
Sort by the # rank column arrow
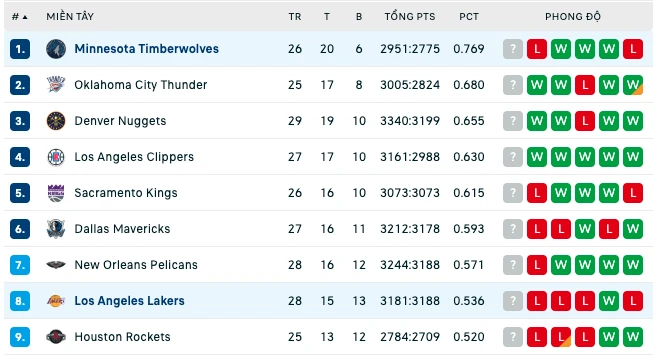tap(25, 17)
